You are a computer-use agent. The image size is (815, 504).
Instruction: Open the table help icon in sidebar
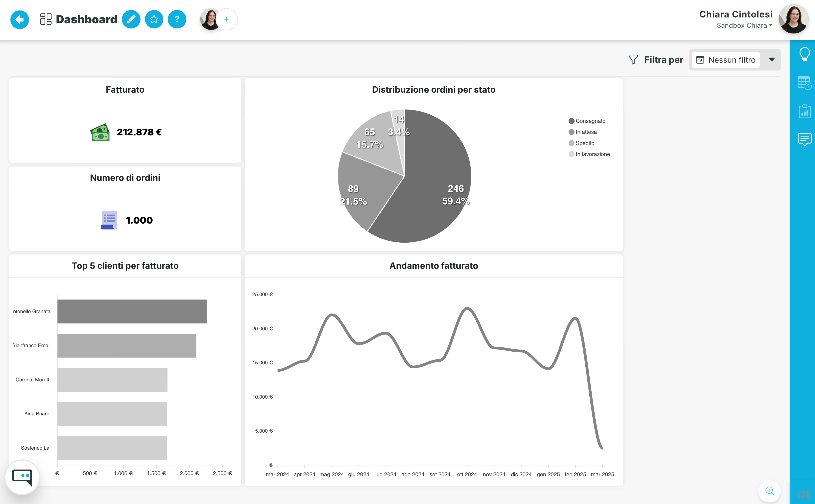[x=804, y=83]
